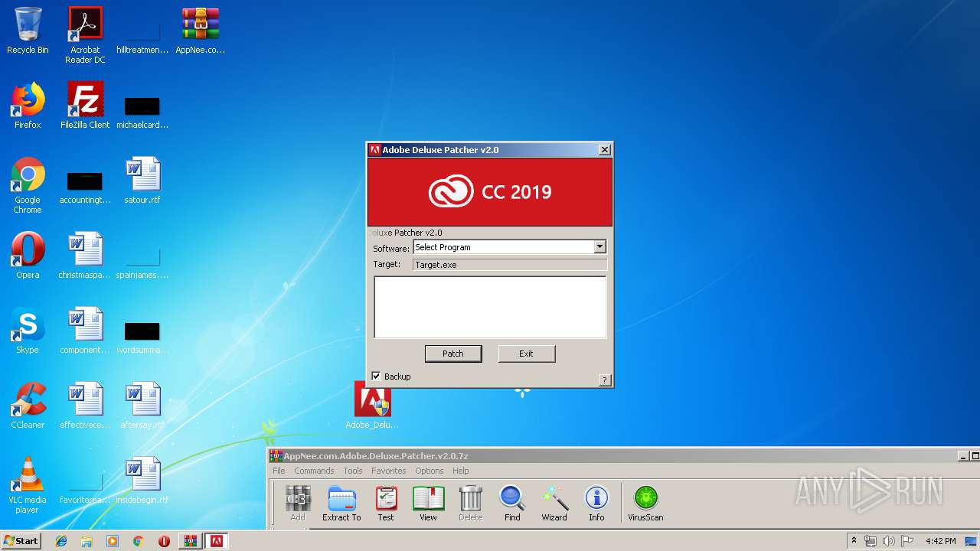Viewport: 980px width, 551px height.
Task: Close the Adobe Deluxe Patcher window
Action: (604, 150)
